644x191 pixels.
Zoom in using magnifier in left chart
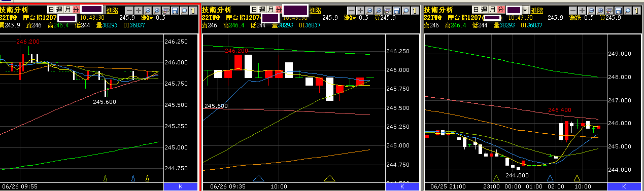[156, 10]
